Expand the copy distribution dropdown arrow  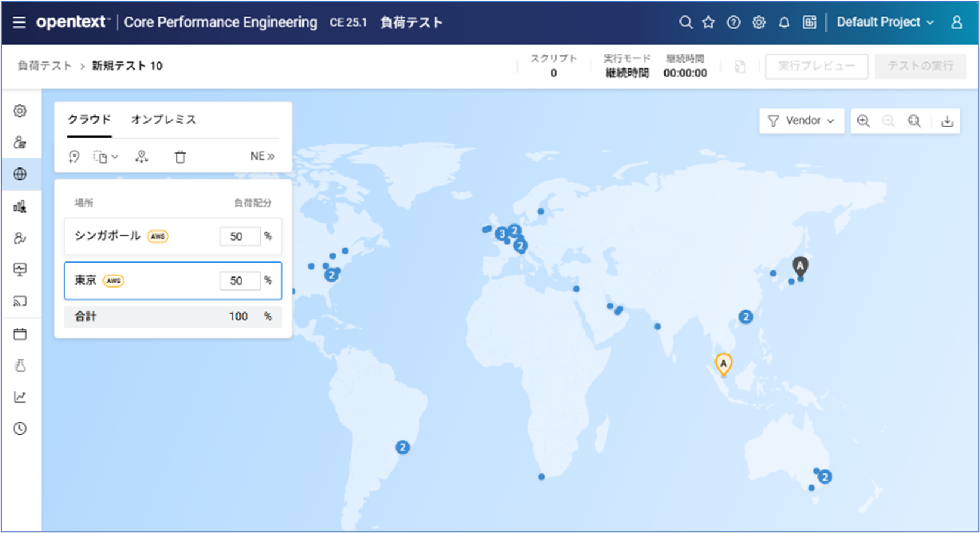click(115, 157)
